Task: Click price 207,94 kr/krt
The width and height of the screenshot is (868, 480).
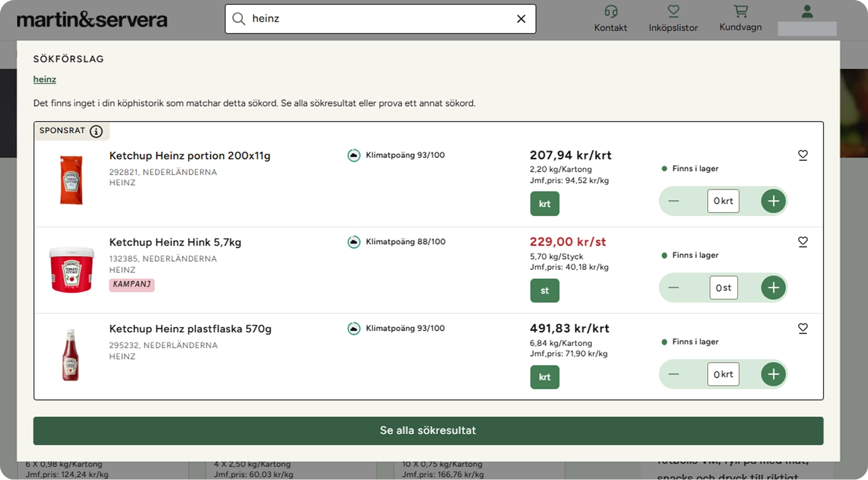Action: tap(571, 155)
